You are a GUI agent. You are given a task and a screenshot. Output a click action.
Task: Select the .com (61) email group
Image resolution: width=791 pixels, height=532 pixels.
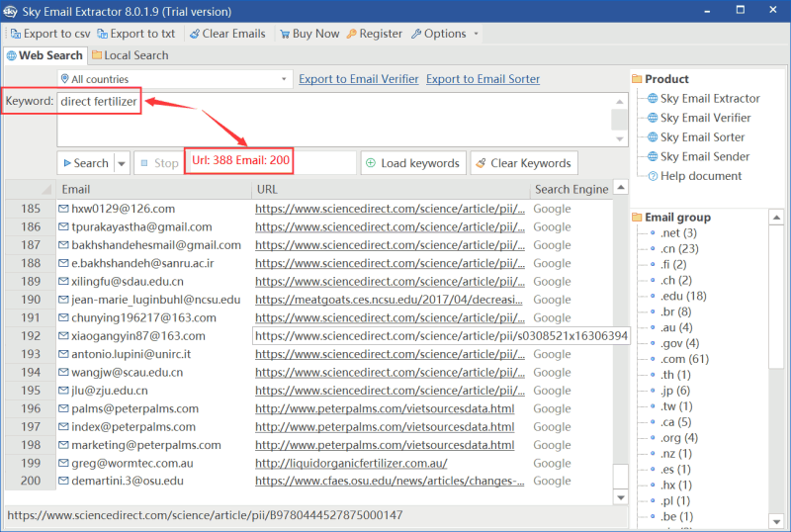[x=684, y=359]
